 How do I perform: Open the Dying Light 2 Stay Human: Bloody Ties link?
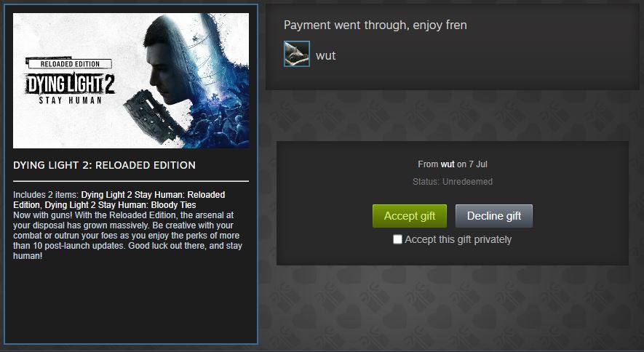[x=120, y=204]
